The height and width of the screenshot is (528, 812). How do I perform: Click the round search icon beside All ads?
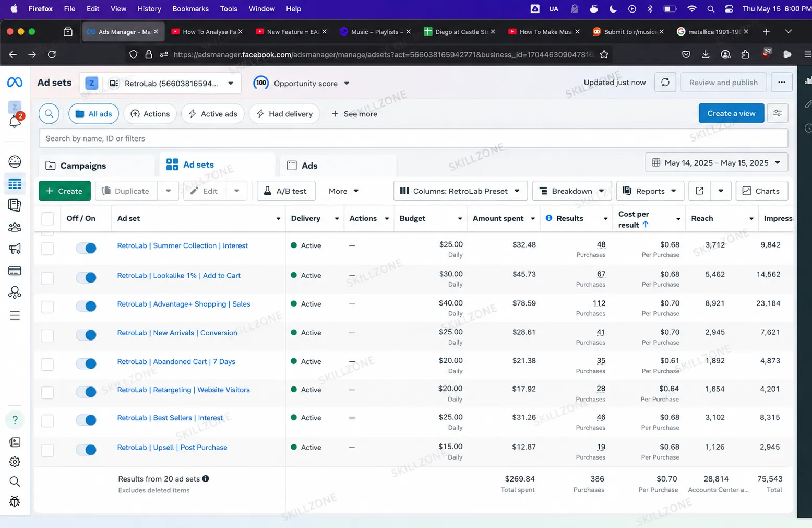(x=49, y=114)
